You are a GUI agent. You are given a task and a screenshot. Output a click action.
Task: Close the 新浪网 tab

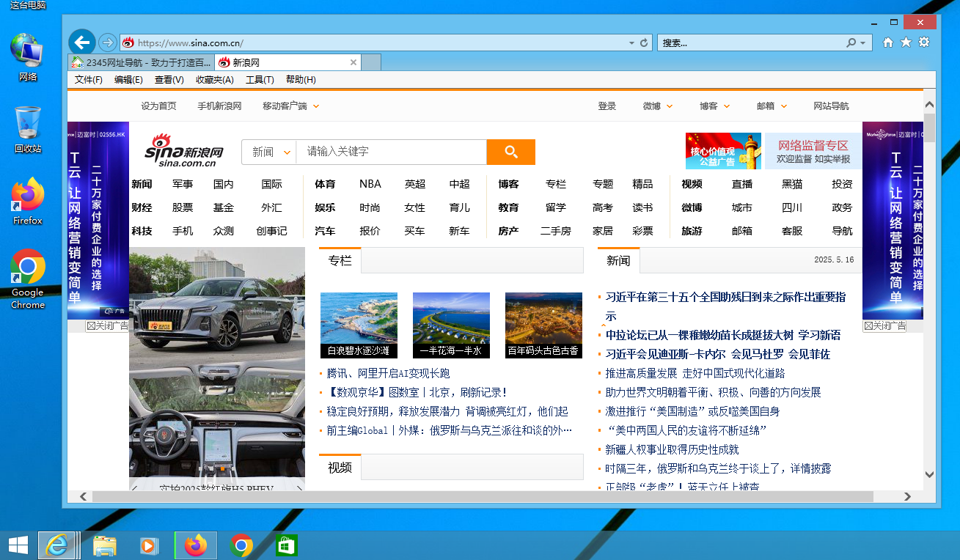[x=353, y=62]
